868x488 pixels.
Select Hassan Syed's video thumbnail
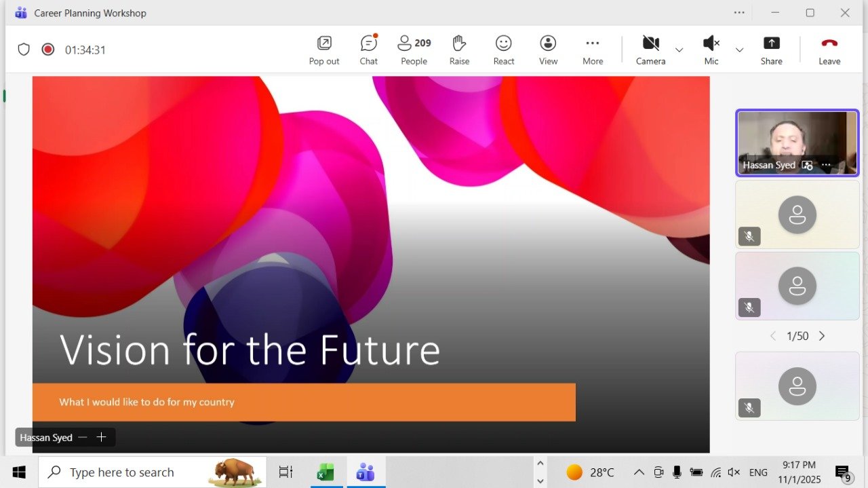click(x=797, y=143)
